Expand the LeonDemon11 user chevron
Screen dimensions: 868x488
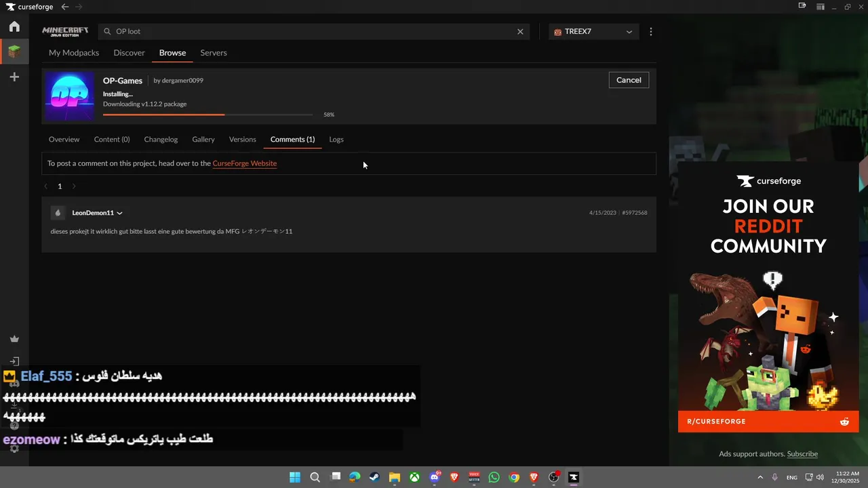coord(119,213)
